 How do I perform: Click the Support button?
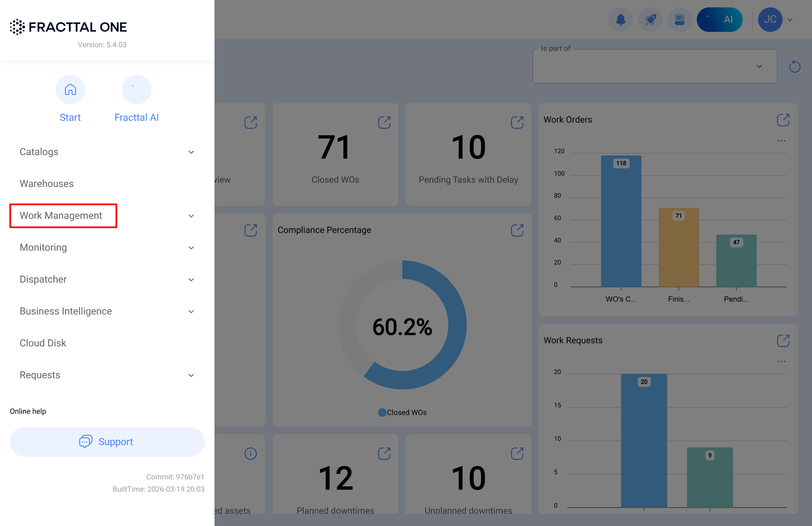[107, 442]
